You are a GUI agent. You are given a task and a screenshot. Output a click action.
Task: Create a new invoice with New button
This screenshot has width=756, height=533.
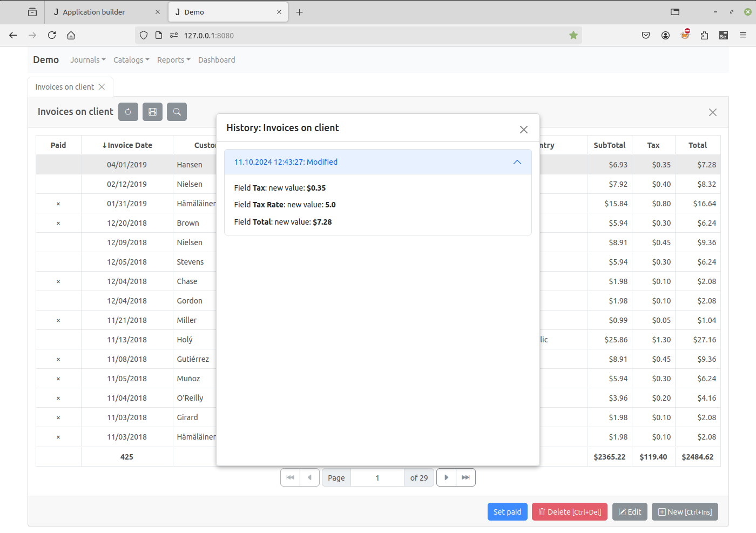(685, 511)
